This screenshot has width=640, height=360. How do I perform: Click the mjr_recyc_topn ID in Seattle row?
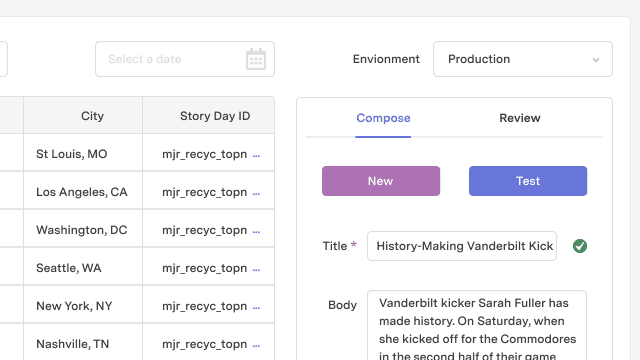pos(204,268)
